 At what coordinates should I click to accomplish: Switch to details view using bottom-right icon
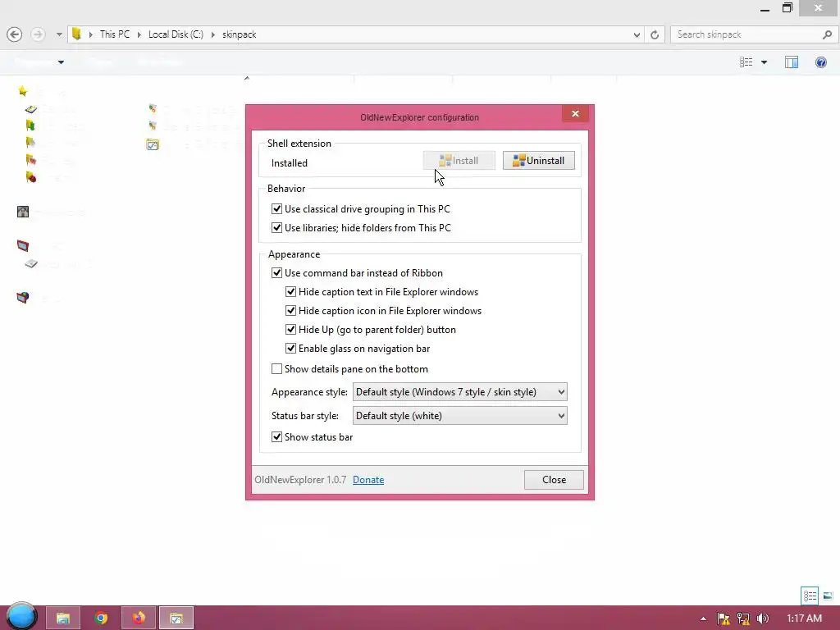[810, 596]
